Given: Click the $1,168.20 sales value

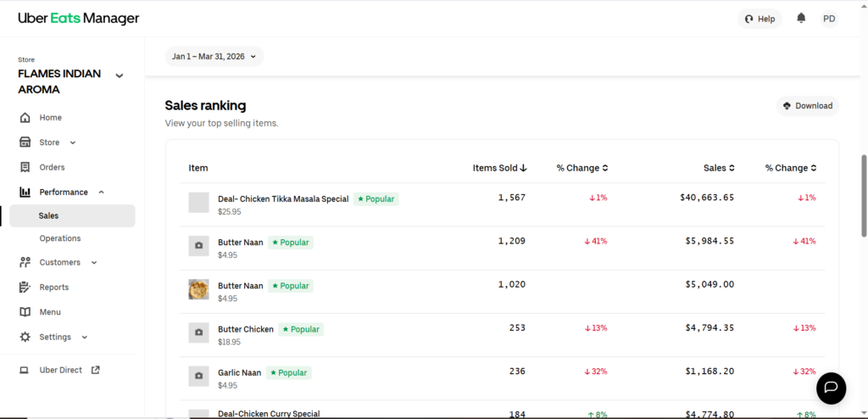Looking at the screenshot, I should [710, 371].
